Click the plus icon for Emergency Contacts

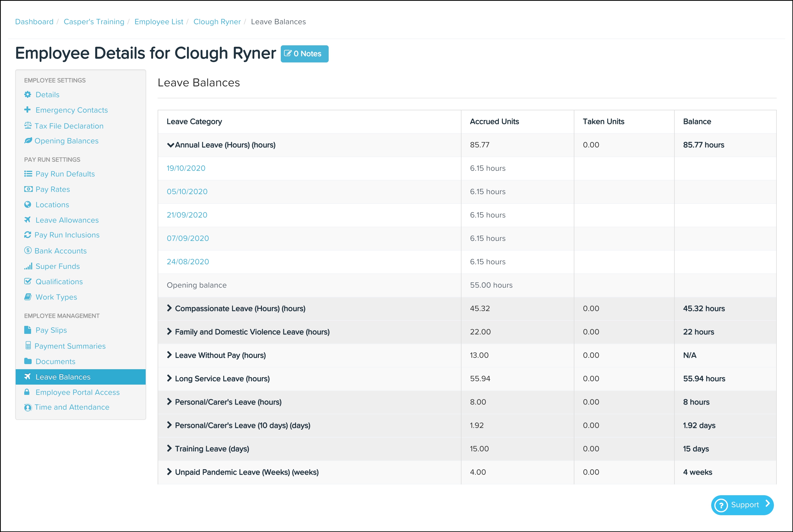tap(27, 109)
